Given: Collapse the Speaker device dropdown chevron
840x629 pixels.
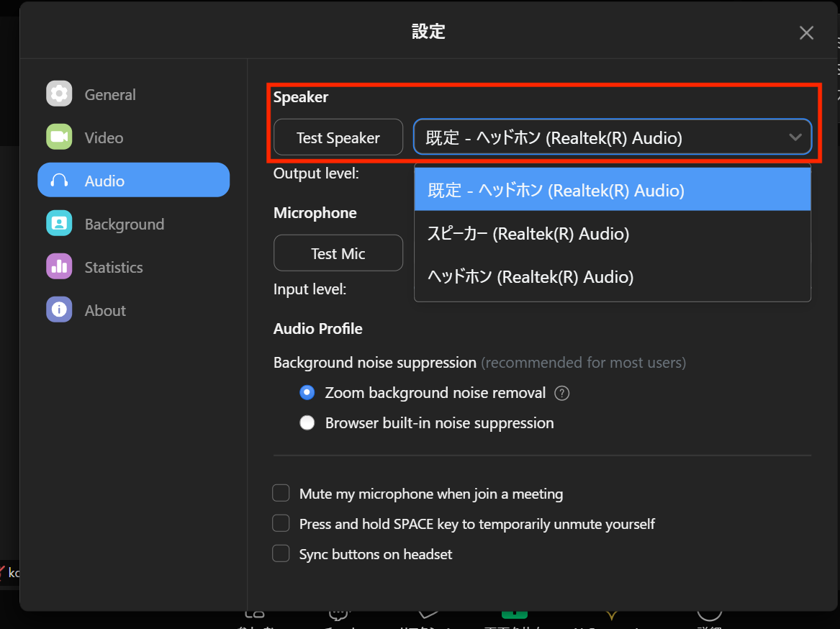Looking at the screenshot, I should click(795, 137).
